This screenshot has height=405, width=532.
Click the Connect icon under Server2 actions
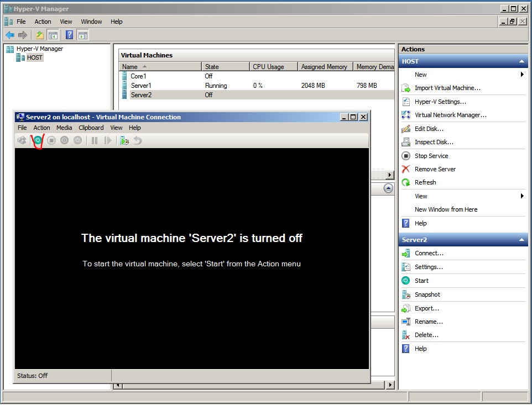click(x=406, y=253)
